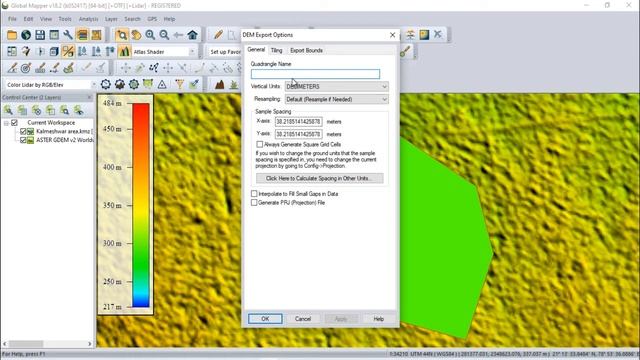The width and height of the screenshot is (640, 360).
Task: Select the Kalmeshwar area.kmz layer name
Action: point(64,131)
